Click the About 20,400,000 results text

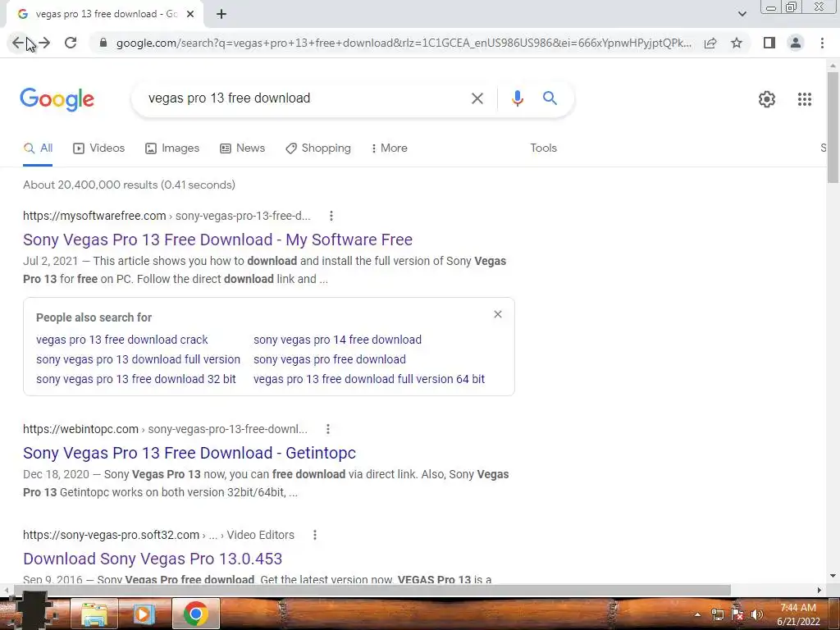(129, 185)
